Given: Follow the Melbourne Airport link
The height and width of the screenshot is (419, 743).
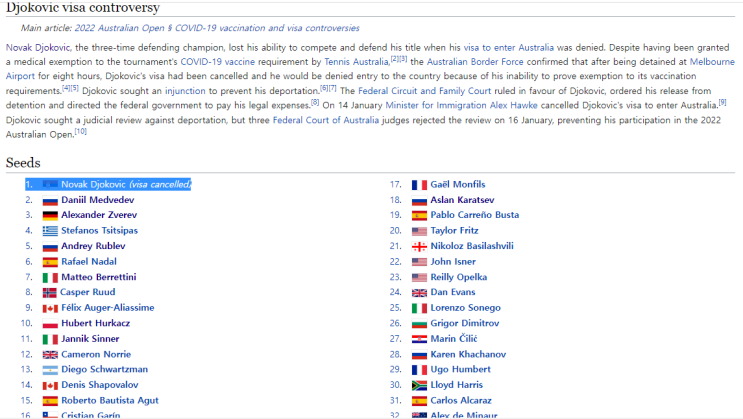Looking at the screenshot, I should [x=712, y=62].
